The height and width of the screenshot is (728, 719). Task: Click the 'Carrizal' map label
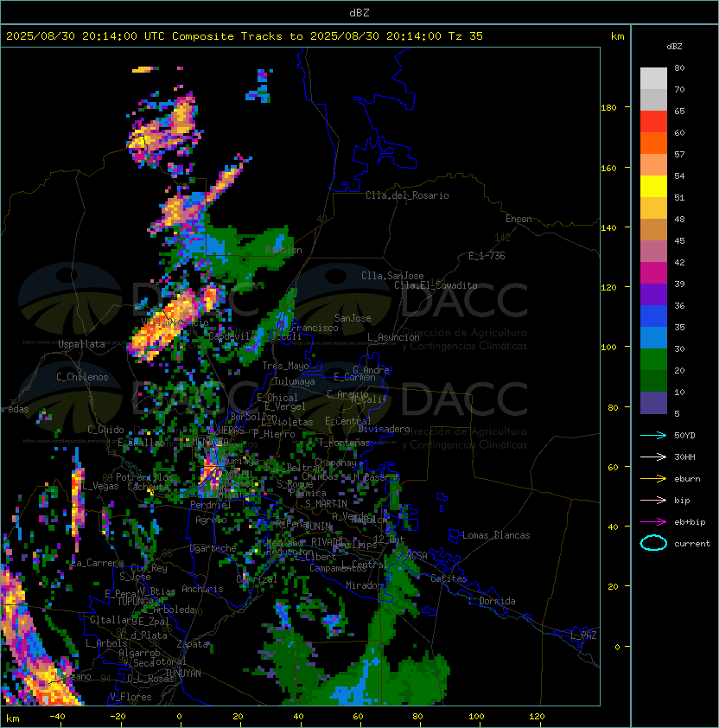tap(257, 579)
